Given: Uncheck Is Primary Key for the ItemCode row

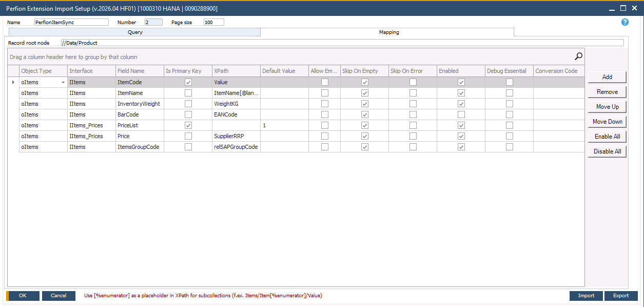Looking at the screenshot, I should click(x=188, y=82).
